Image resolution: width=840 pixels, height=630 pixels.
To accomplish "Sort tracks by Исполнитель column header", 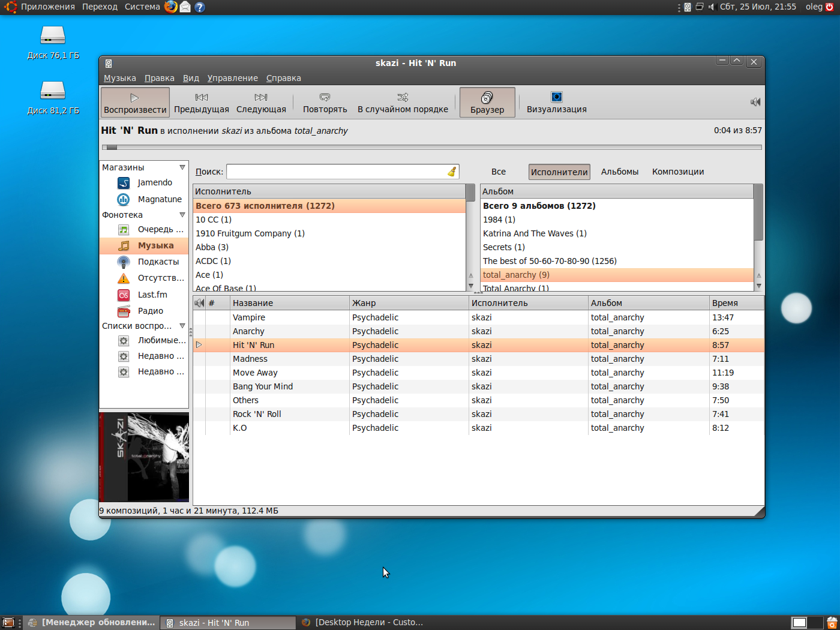I will [x=528, y=303].
